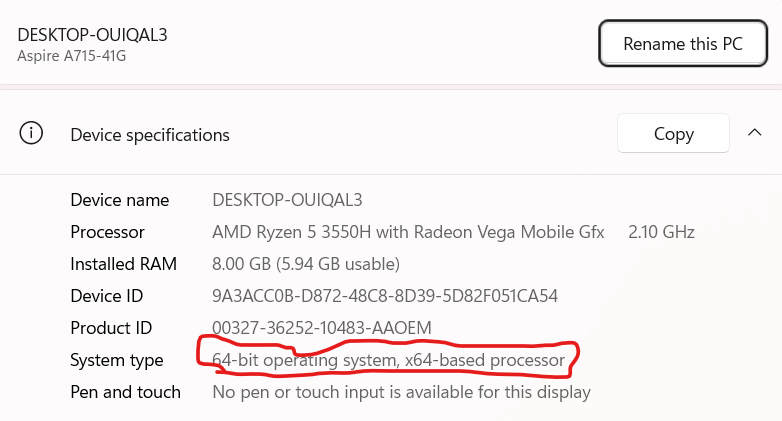
Task: Click the Aspire A715-41G model text
Action: coord(71,55)
